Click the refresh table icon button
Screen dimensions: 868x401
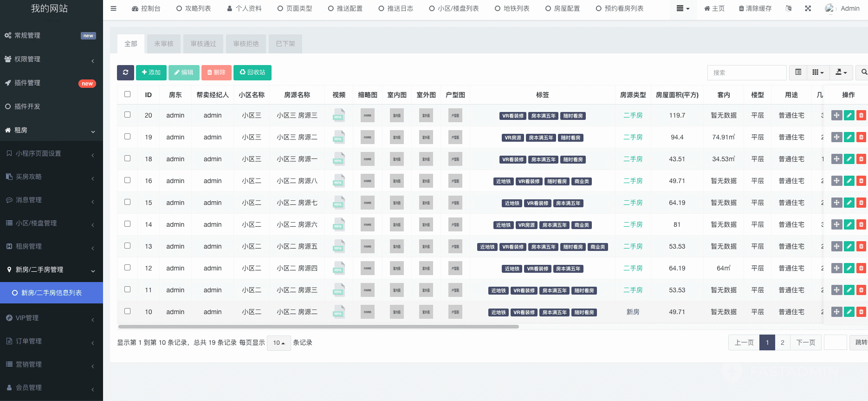(x=125, y=72)
